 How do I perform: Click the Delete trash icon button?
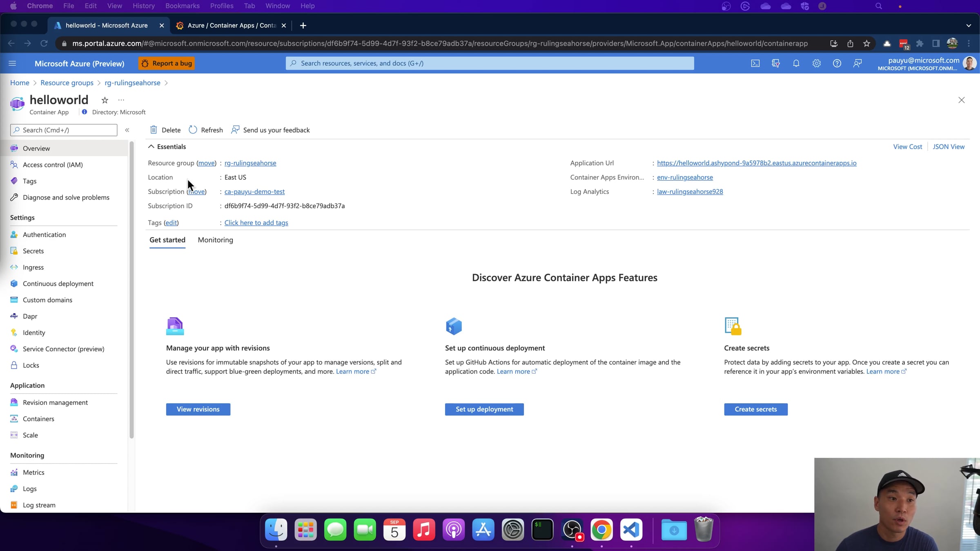point(165,130)
